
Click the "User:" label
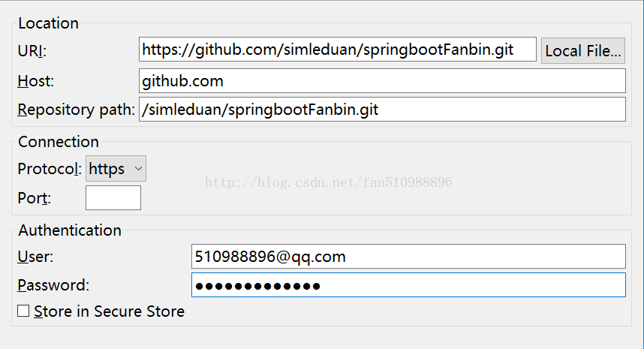point(35,257)
